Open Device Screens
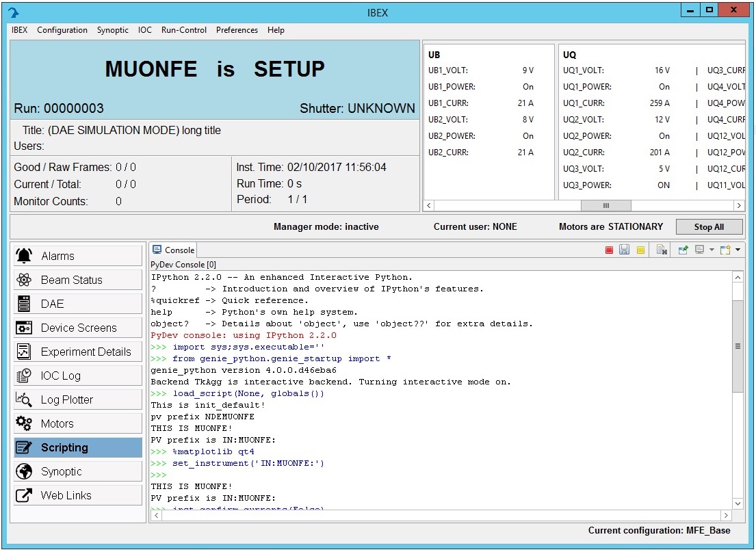 (x=77, y=327)
